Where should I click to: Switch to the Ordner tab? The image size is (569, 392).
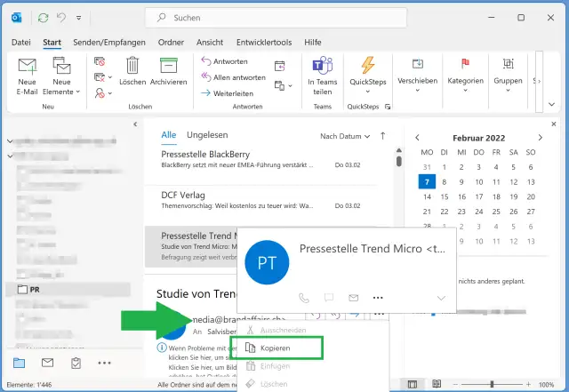(171, 43)
